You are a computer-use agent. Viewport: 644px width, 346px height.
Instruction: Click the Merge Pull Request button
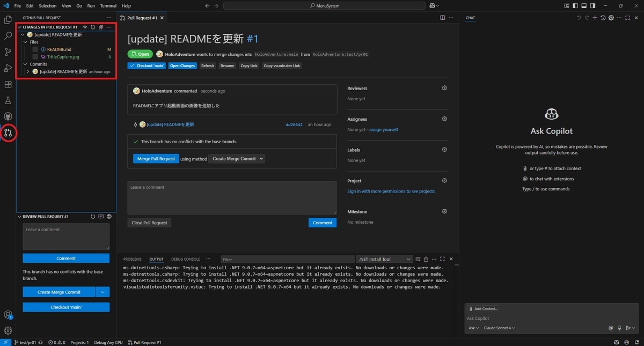155,158
